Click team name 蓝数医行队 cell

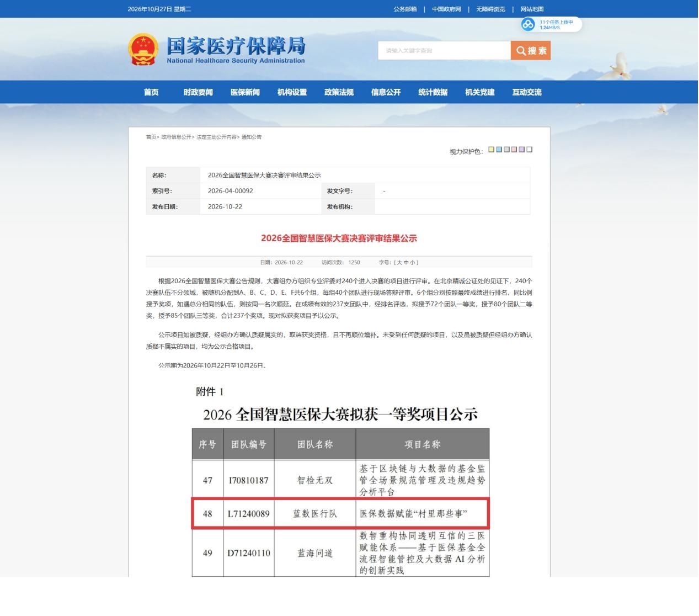pos(315,514)
